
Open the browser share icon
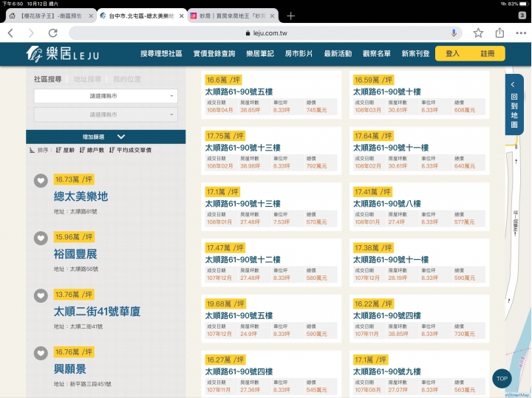tap(500, 33)
